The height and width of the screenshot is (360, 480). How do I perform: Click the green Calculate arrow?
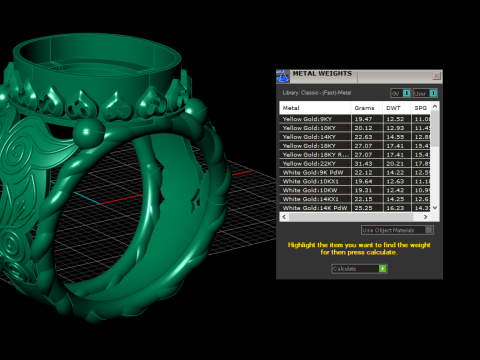(x=383, y=269)
